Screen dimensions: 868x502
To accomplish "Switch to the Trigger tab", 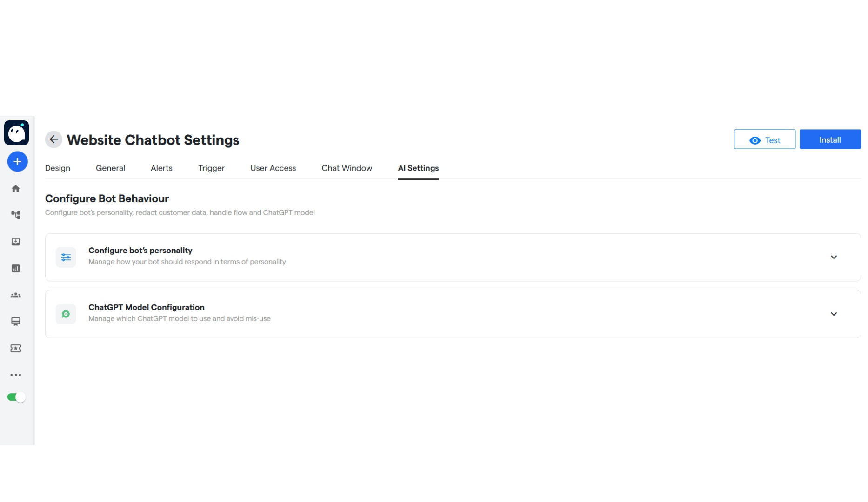I will 211,168.
